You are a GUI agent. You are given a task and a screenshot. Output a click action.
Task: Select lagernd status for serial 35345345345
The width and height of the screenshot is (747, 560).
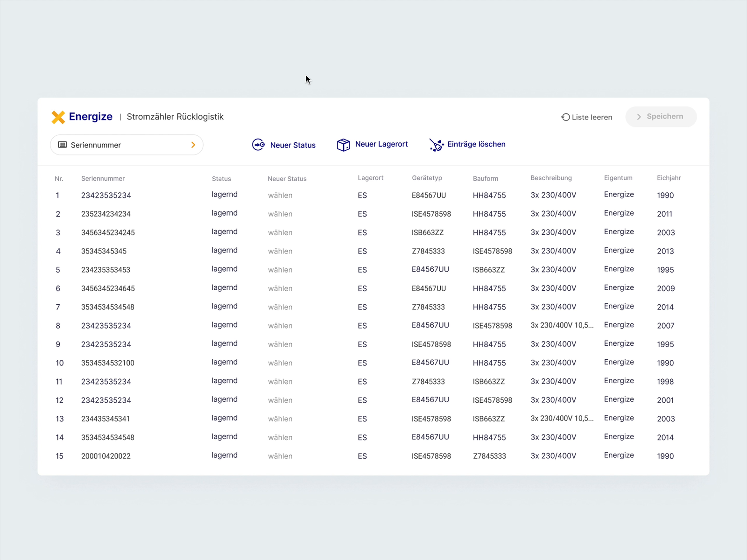tap(225, 251)
